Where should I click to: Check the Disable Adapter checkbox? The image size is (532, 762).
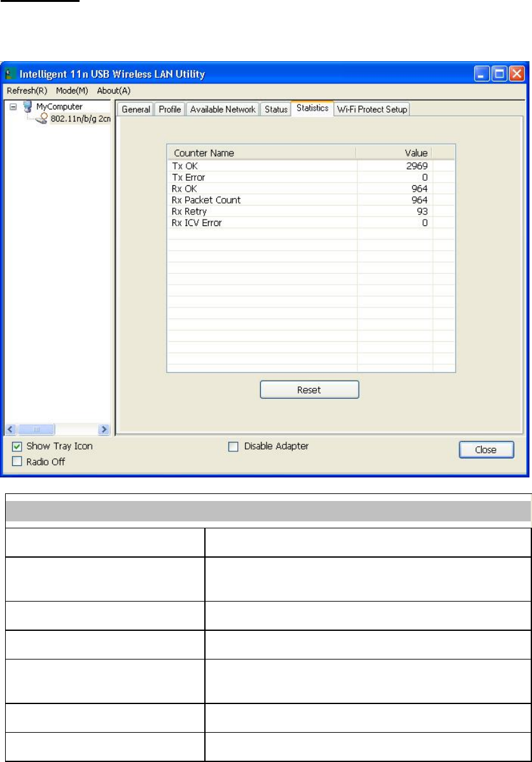(x=233, y=446)
